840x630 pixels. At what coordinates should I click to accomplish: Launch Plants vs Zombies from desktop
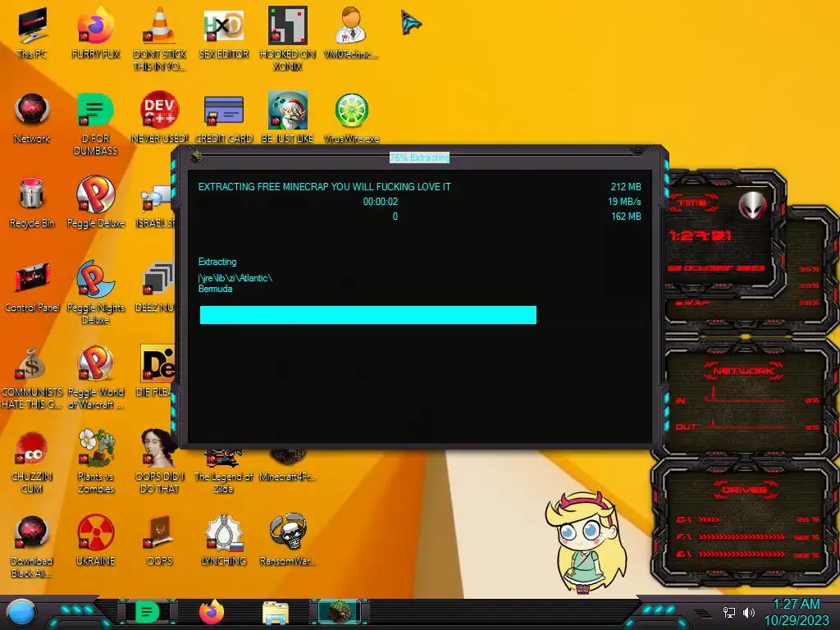click(x=95, y=463)
